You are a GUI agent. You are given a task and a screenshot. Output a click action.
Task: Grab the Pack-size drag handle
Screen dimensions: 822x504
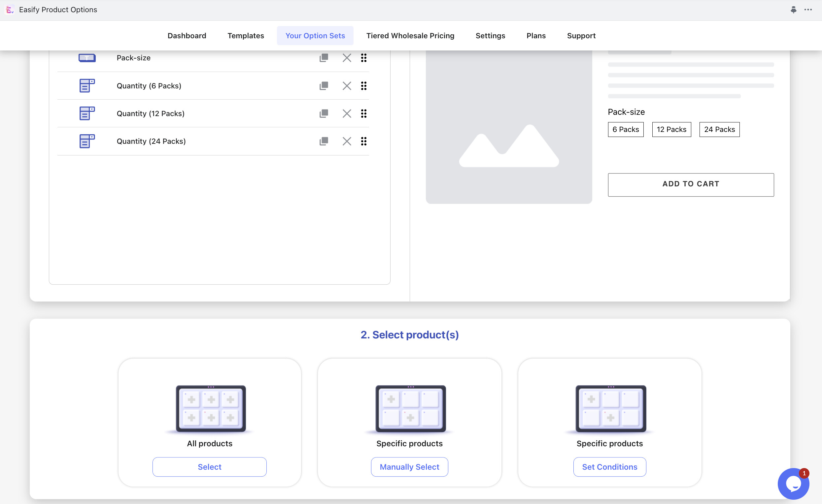click(364, 58)
